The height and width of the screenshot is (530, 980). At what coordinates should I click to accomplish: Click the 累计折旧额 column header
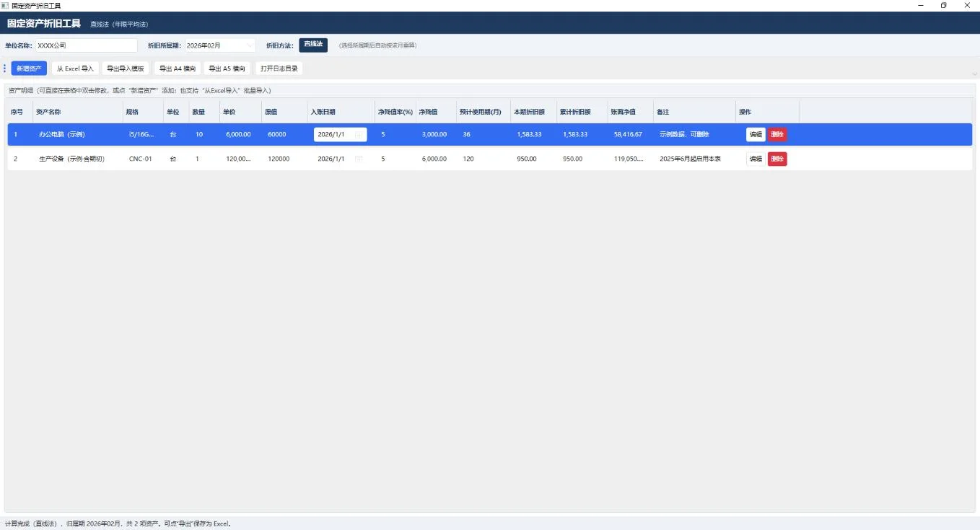pyautogui.click(x=582, y=112)
